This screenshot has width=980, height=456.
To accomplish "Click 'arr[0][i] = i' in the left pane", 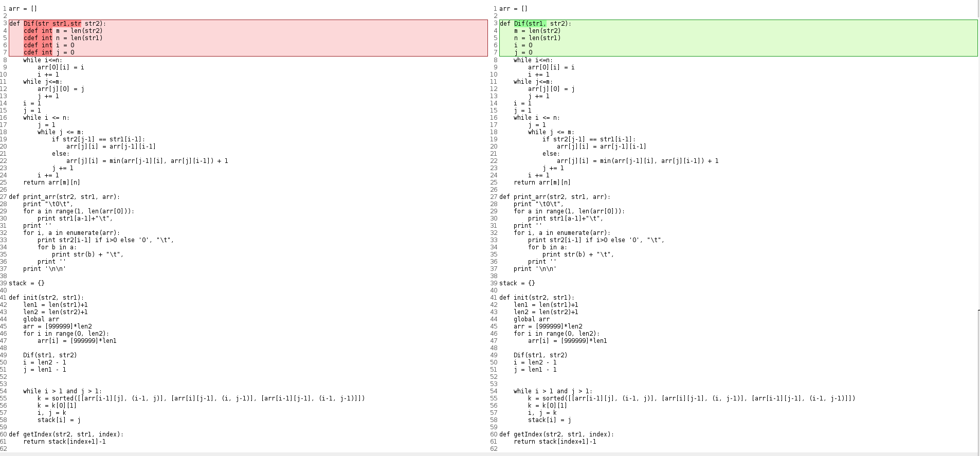I will (x=61, y=67).
